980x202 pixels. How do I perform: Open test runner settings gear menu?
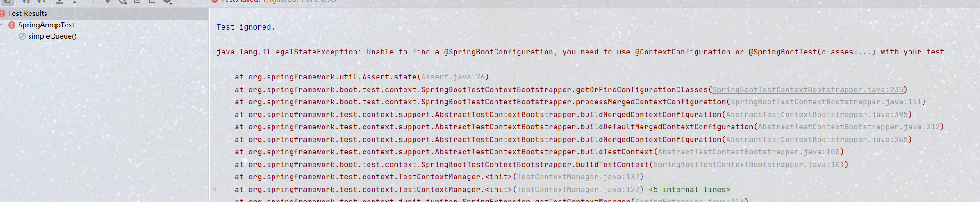(167, 1)
